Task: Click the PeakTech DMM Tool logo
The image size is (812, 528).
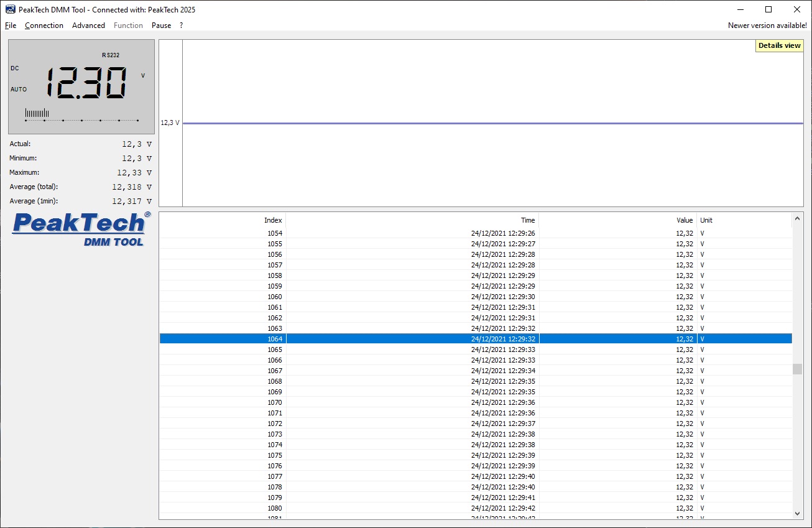Action: (x=81, y=229)
